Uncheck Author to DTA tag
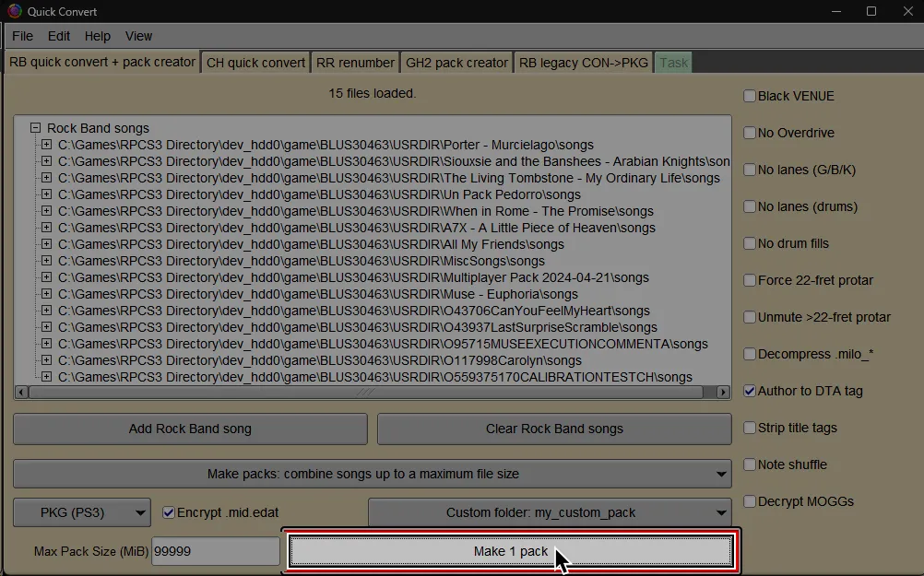This screenshot has height=576, width=924. [750, 391]
